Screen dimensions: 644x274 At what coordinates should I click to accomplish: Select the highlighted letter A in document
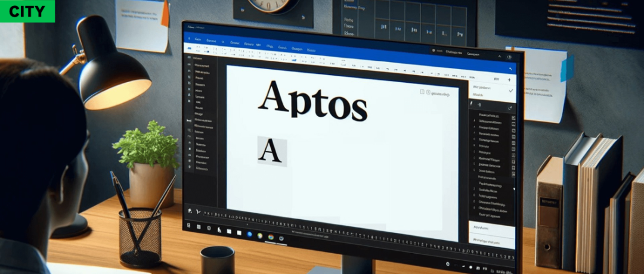coord(272,151)
